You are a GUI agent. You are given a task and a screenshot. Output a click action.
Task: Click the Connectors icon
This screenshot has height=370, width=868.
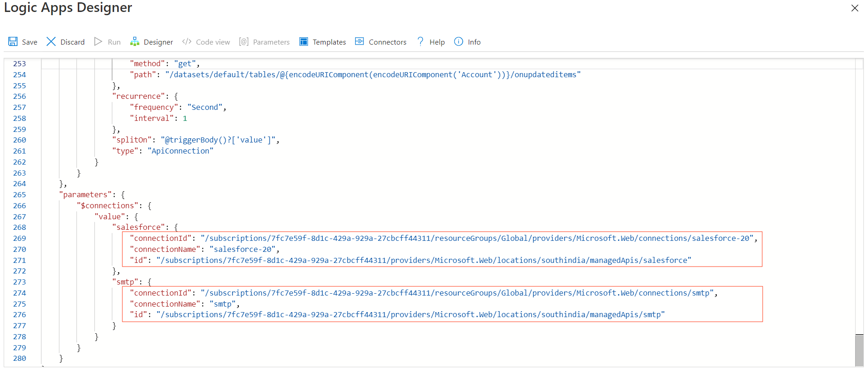coord(359,41)
